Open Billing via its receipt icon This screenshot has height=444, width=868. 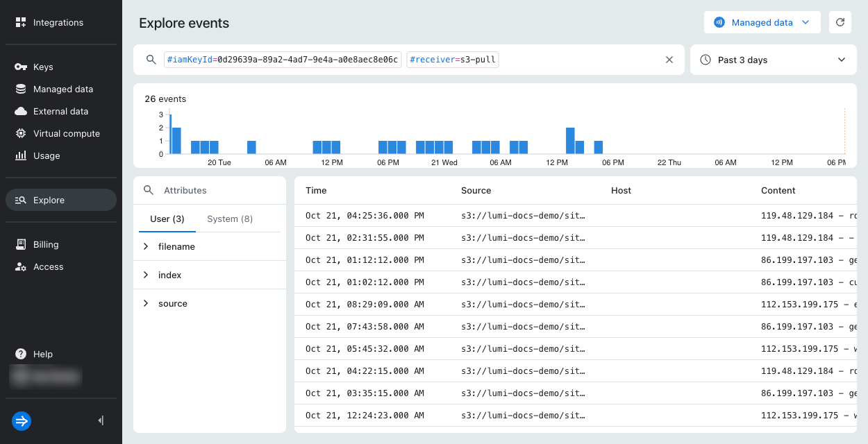point(21,244)
